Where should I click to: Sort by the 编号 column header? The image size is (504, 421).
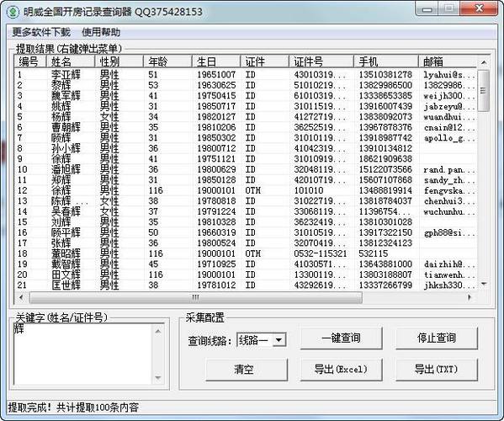pyautogui.click(x=30, y=61)
